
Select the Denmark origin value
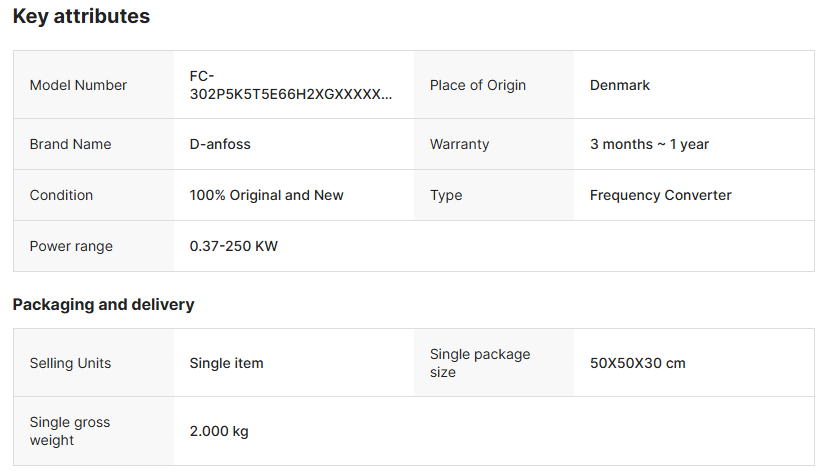(620, 86)
